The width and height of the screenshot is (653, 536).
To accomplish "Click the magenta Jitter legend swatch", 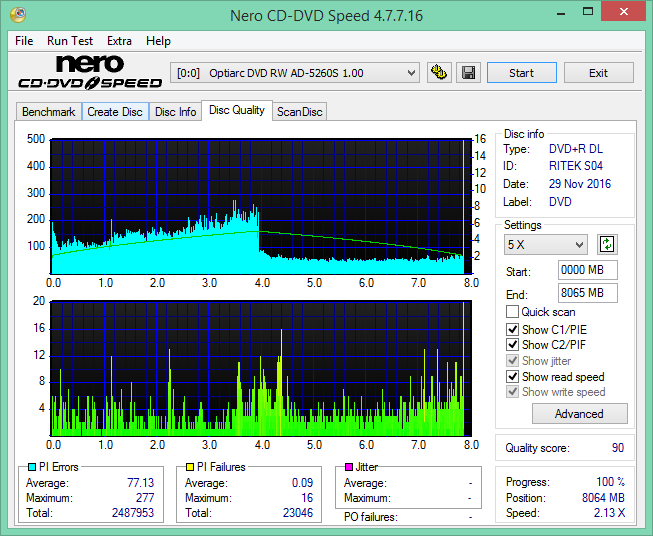I will tap(349, 467).
